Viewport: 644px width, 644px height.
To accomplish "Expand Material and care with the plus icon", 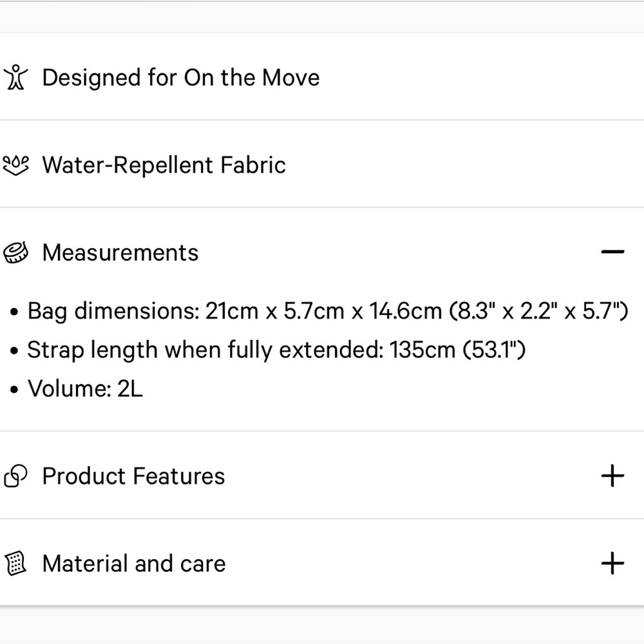I will 612,563.
